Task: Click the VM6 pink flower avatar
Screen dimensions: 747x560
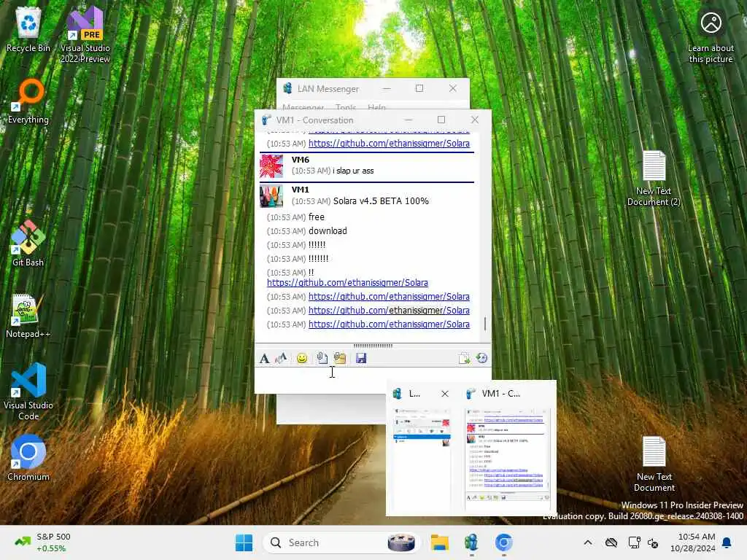Action: 271,166
